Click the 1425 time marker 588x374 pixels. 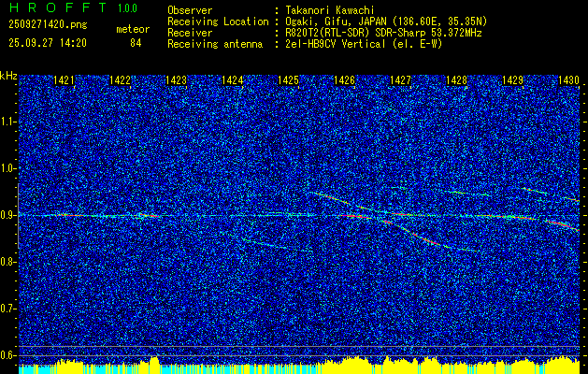click(x=288, y=79)
